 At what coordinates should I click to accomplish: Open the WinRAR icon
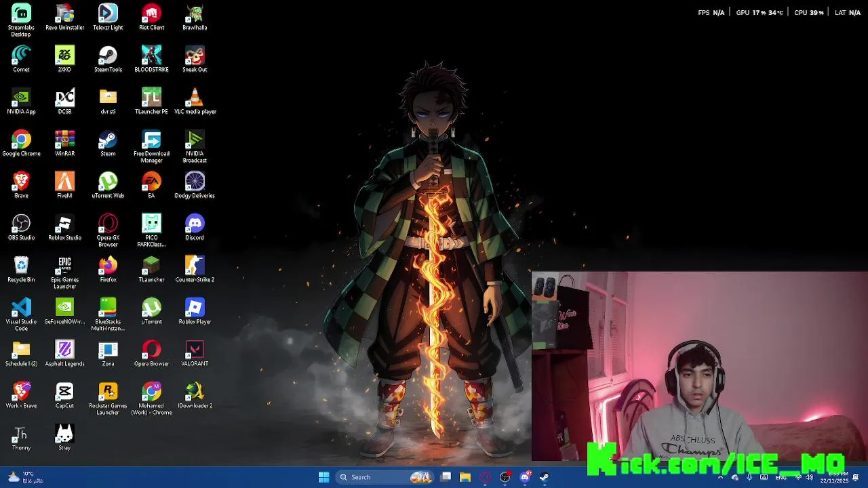click(64, 144)
